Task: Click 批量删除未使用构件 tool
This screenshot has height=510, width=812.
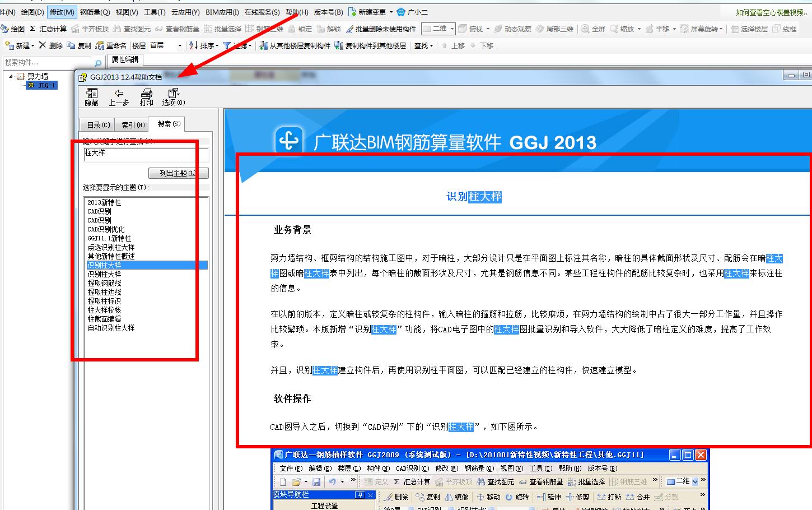Action: (381, 29)
